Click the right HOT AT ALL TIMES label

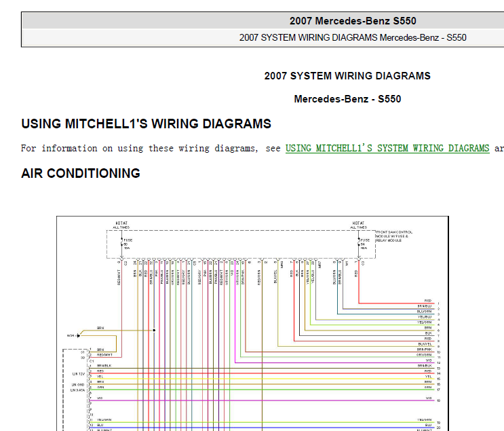point(358,225)
